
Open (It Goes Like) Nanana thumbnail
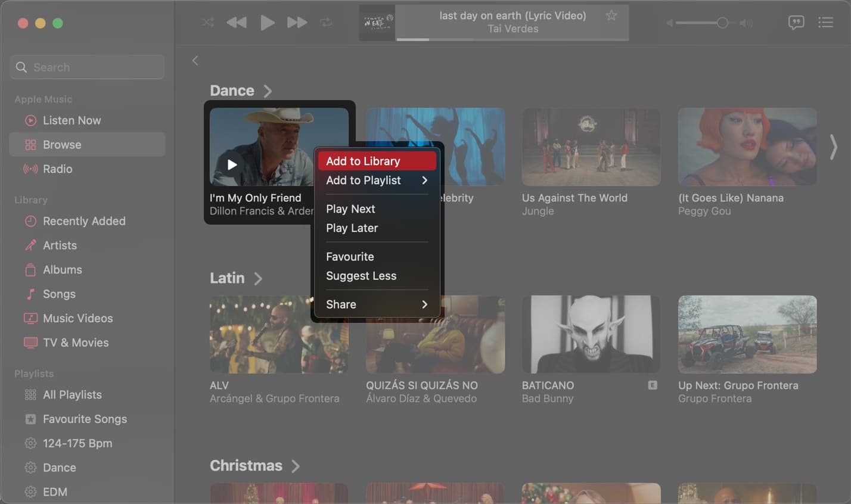747,147
